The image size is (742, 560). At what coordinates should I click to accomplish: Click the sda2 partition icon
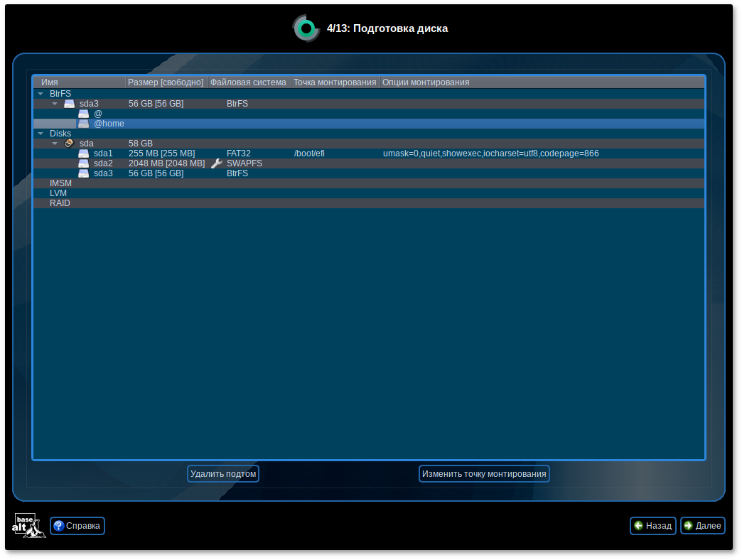coord(83,163)
